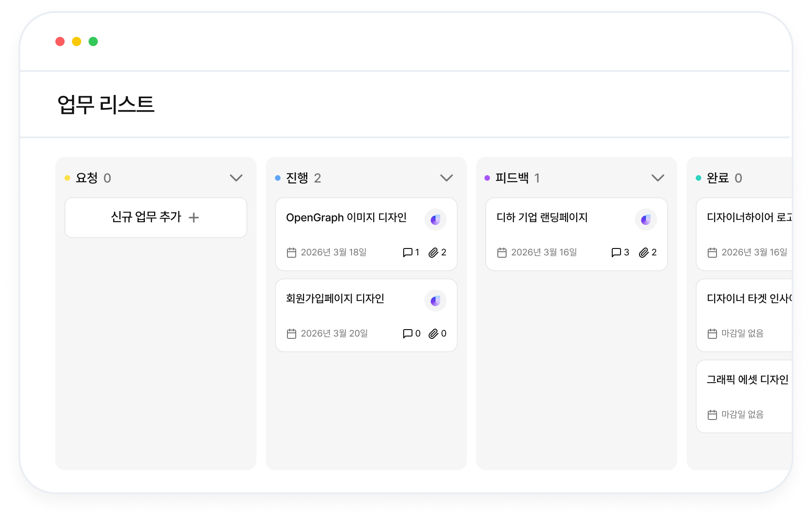Click the 진행 column header label

pyautogui.click(x=297, y=178)
